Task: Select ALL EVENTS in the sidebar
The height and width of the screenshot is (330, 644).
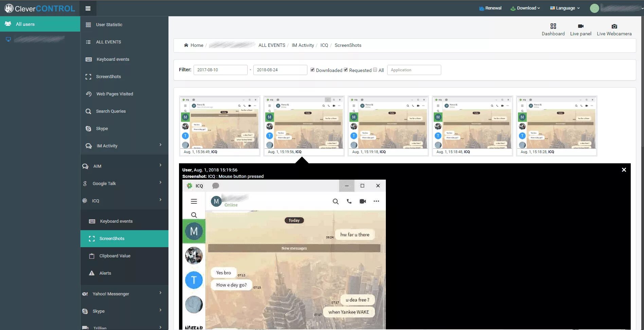Action: coord(124,42)
